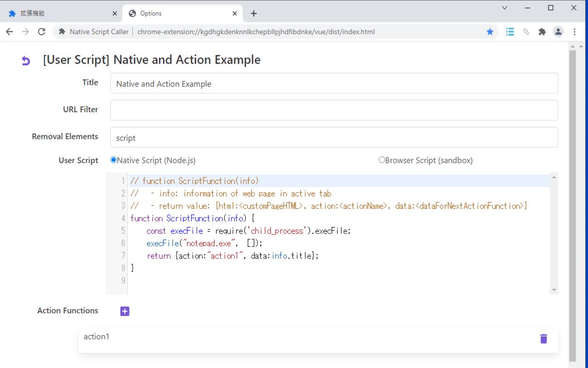Click the Title input field
This screenshot has height=368, width=588.
pyautogui.click(x=334, y=83)
